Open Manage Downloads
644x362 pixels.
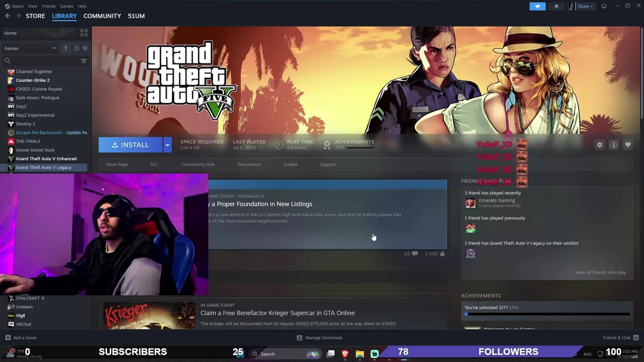coord(319,338)
